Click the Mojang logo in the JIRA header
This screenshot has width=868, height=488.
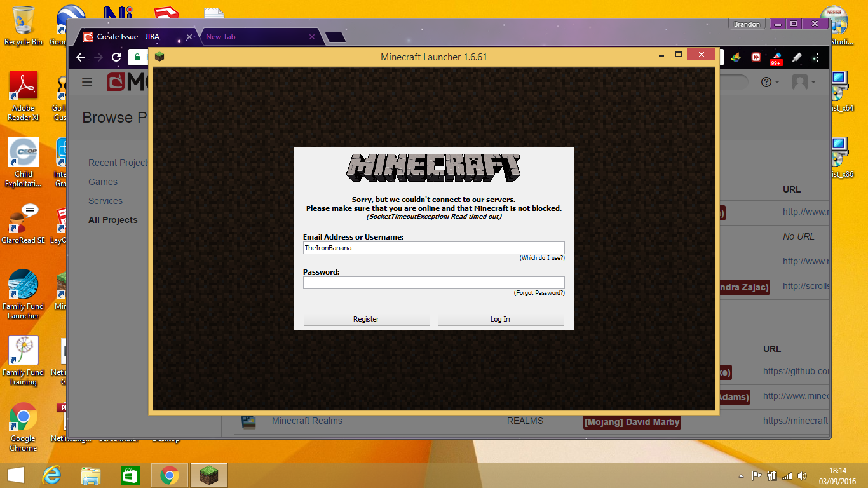[127, 82]
